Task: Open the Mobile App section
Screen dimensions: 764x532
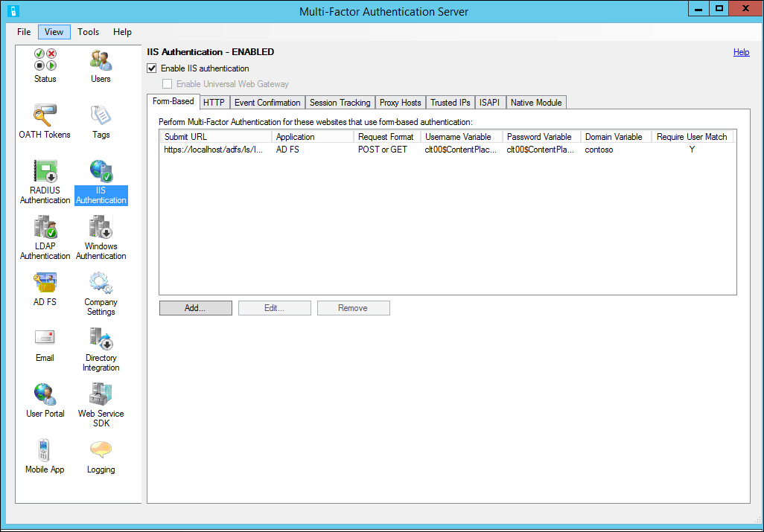Action: click(x=45, y=457)
